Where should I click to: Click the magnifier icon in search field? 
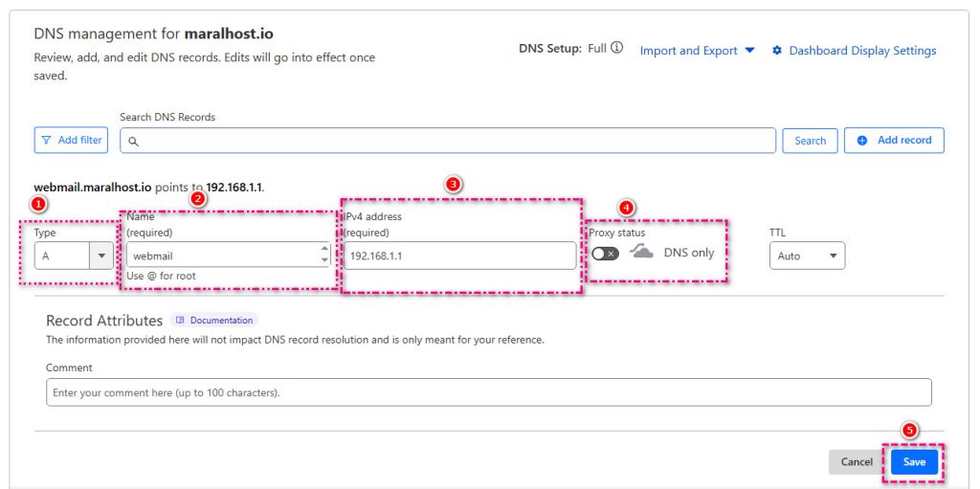pyautogui.click(x=134, y=141)
